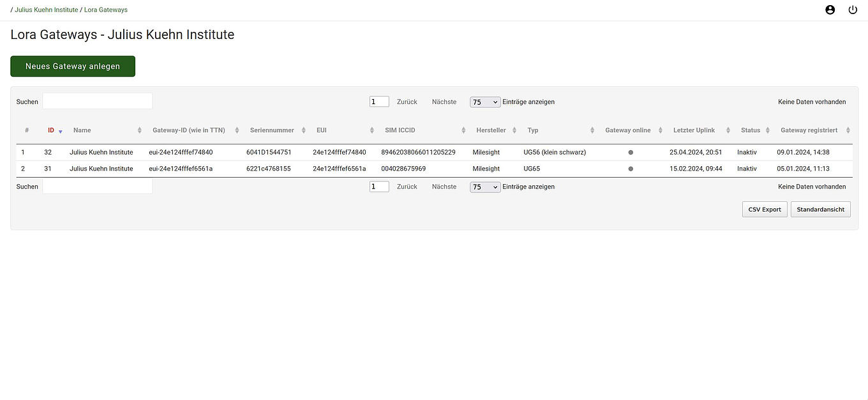Image resolution: width=868 pixels, height=400 pixels.
Task: Click gray online status dot for gateway 32
Action: 631,153
